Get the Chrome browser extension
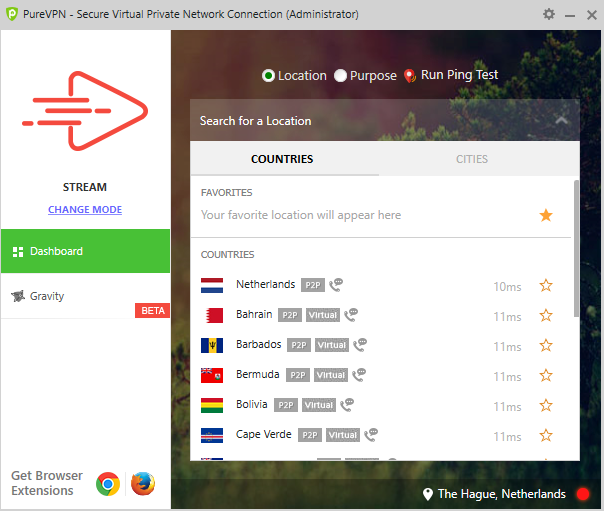 [108, 484]
